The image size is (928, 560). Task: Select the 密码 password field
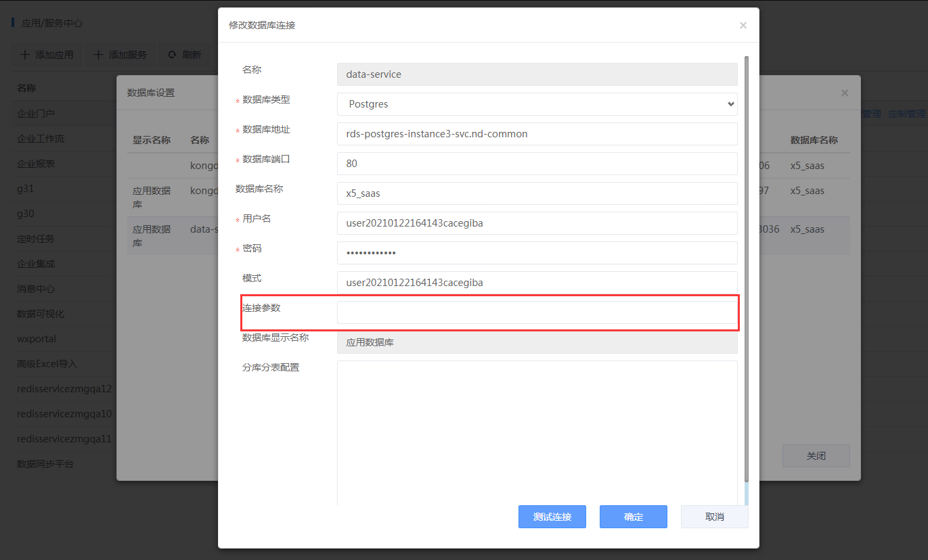pos(537,253)
